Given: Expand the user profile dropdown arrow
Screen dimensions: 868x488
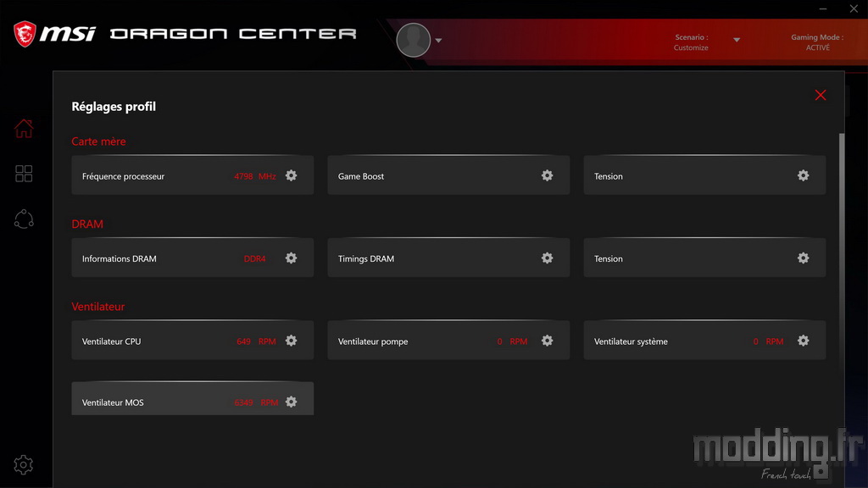Looking at the screenshot, I should pyautogui.click(x=438, y=41).
